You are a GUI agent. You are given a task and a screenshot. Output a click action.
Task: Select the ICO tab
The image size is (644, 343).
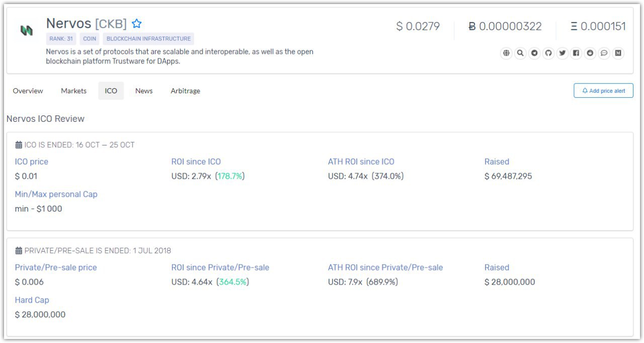[x=111, y=91]
